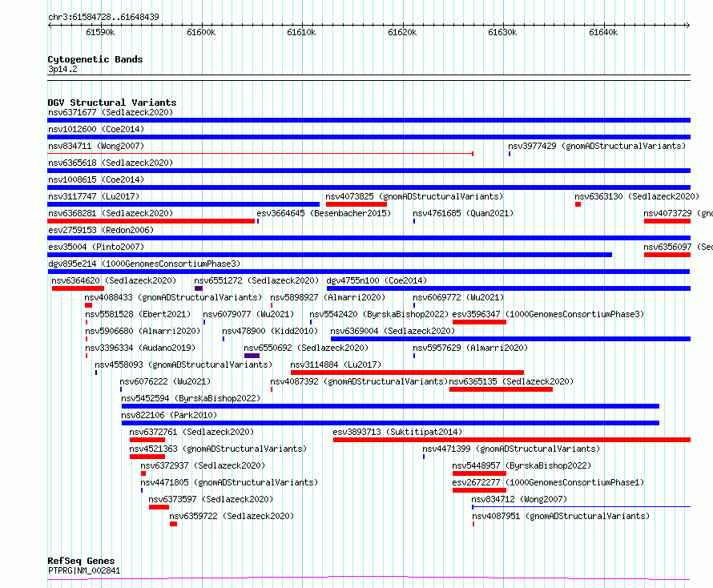Screen dimensions: 713x588
Task: Select nsv834712 (Wong2007) label
Action: point(519,499)
